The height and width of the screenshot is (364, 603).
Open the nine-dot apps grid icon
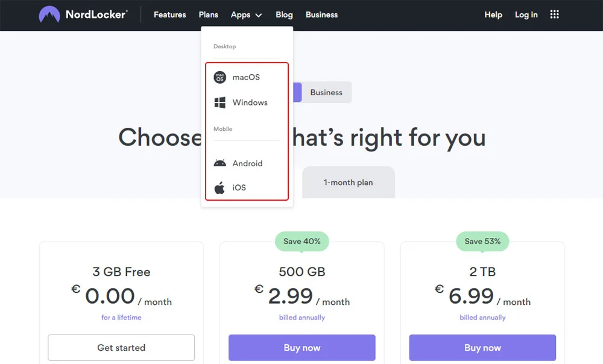(x=555, y=14)
